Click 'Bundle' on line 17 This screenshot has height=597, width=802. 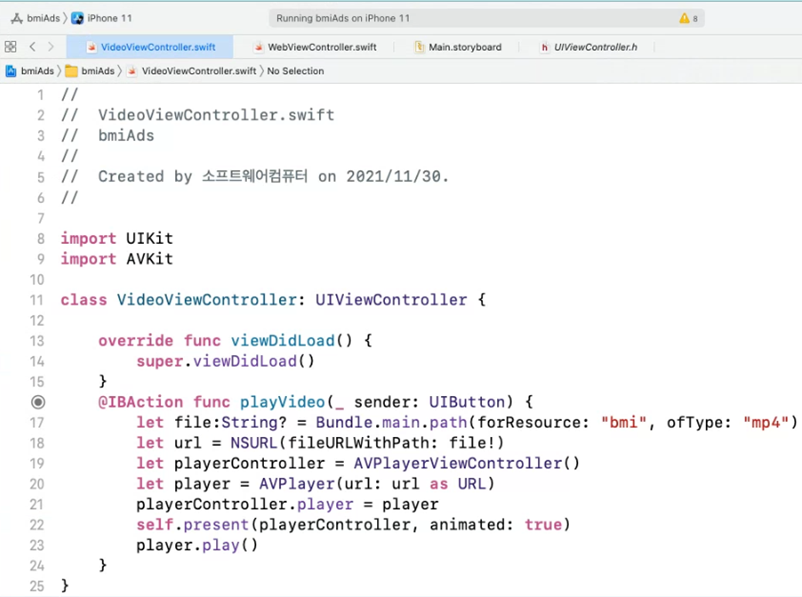[344, 423]
